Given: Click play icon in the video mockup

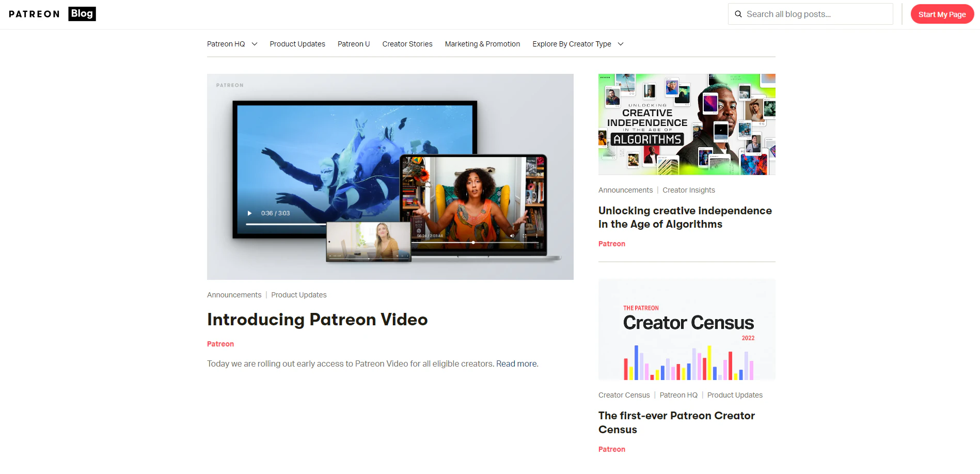Looking at the screenshot, I should (x=249, y=213).
